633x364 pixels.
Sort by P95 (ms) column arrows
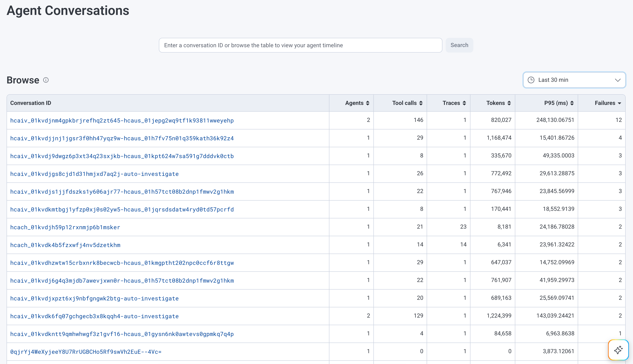click(x=572, y=103)
